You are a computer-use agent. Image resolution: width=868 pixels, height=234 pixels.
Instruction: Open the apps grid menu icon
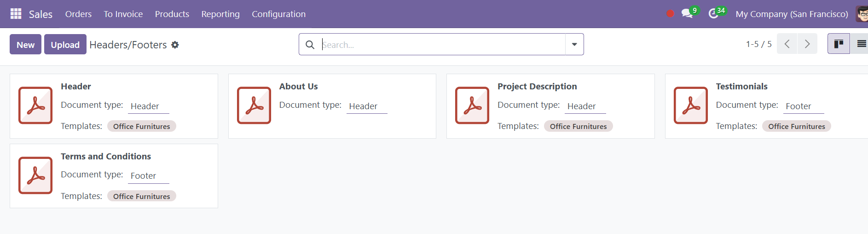[x=16, y=14]
